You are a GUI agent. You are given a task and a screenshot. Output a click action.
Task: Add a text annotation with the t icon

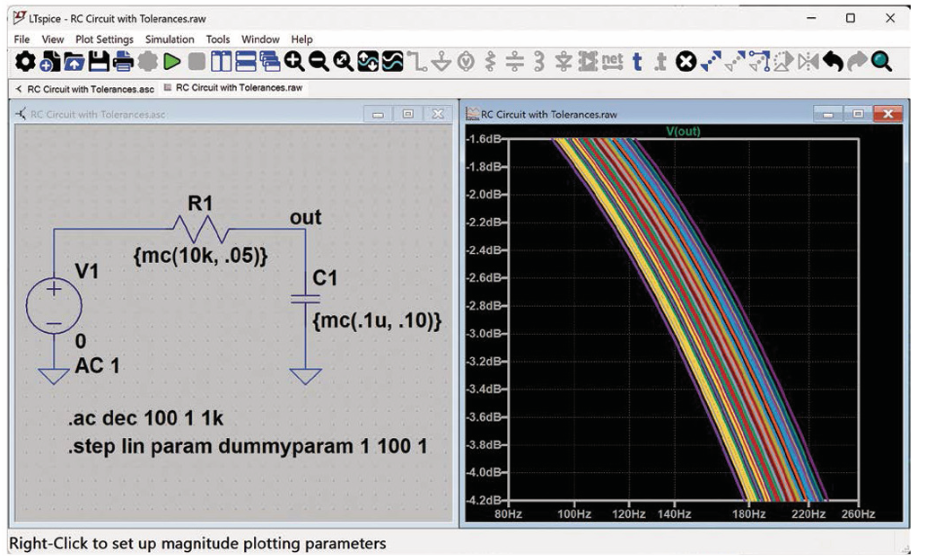click(x=635, y=62)
